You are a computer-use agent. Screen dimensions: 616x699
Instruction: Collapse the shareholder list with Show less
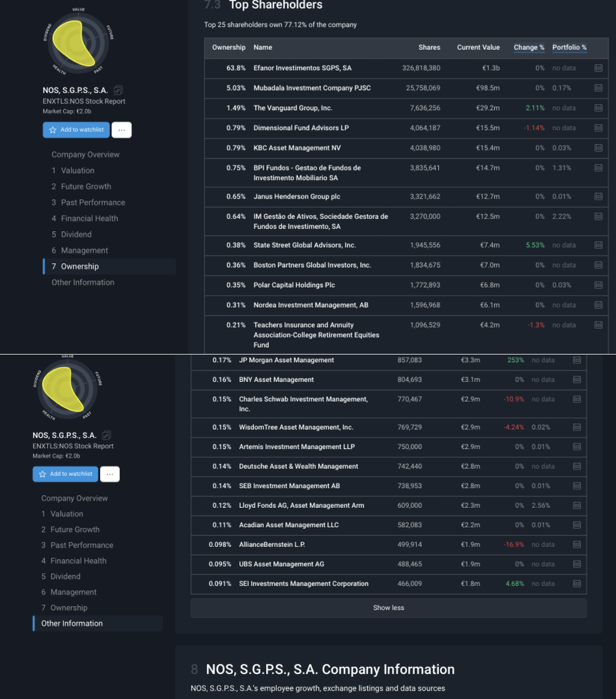tap(388, 608)
